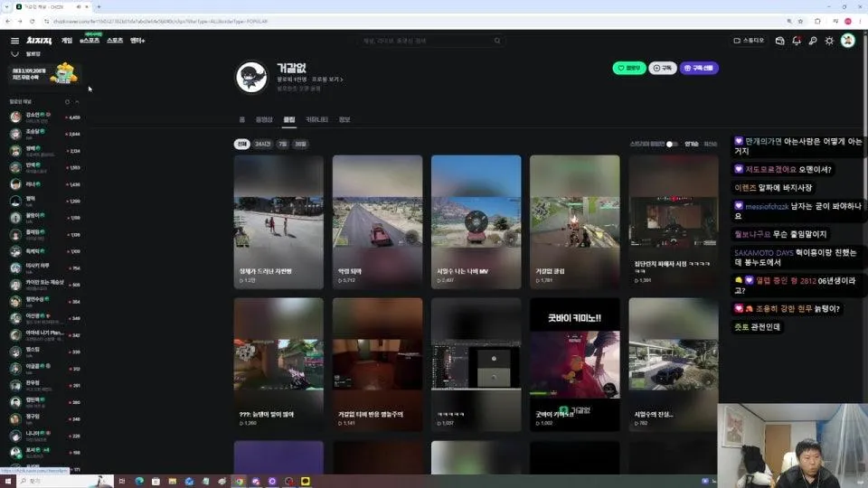Open the top sidebar channel with 4,409 viewers
868x488 pixels.
44,117
